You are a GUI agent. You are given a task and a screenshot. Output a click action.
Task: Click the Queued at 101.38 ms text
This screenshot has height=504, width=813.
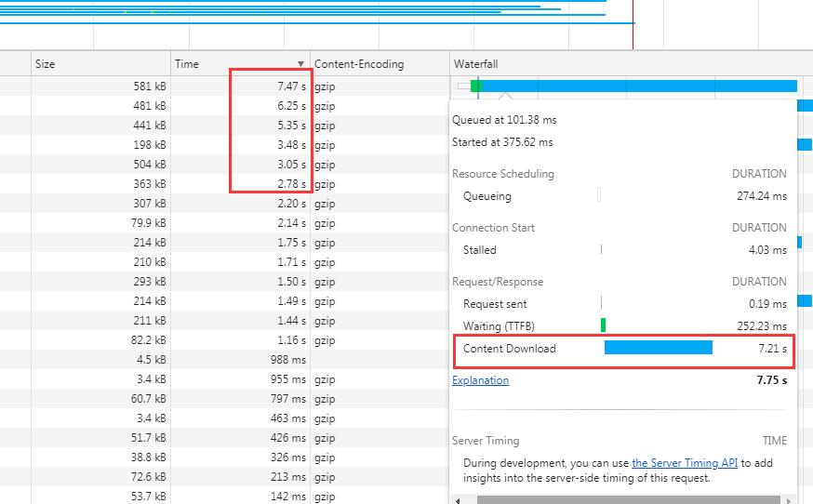tap(504, 120)
